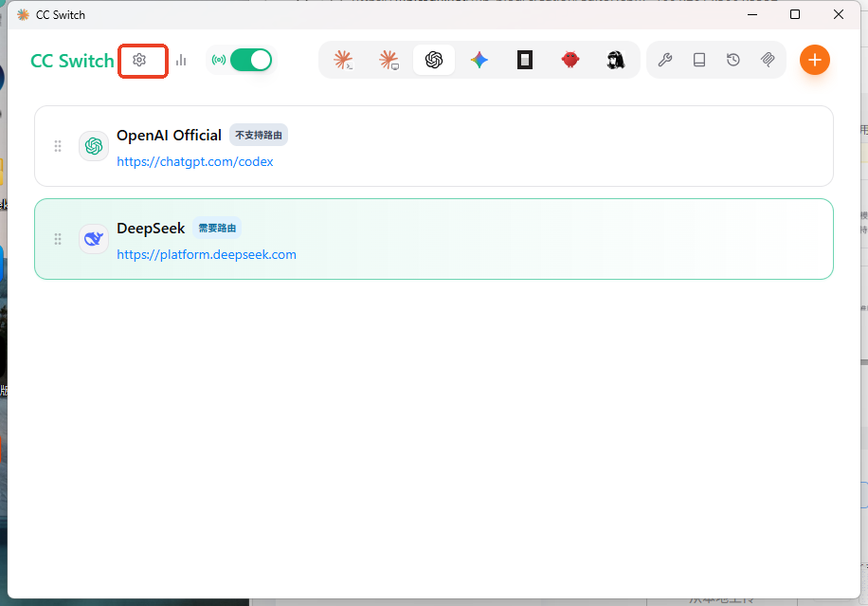Screen dimensions: 868x606
Task: Open the usage statistics bar-chart icon
Action: [181, 60]
